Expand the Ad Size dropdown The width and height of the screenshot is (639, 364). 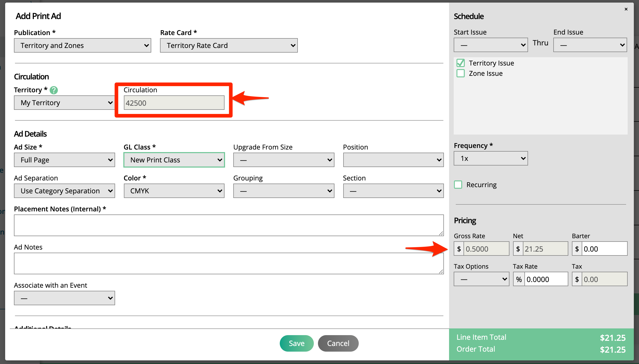click(x=65, y=160)
